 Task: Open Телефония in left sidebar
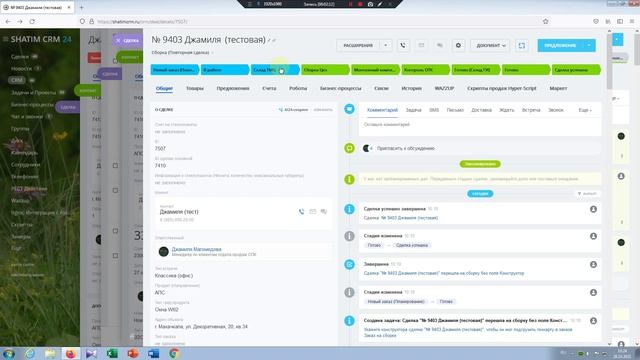(24, 177)
